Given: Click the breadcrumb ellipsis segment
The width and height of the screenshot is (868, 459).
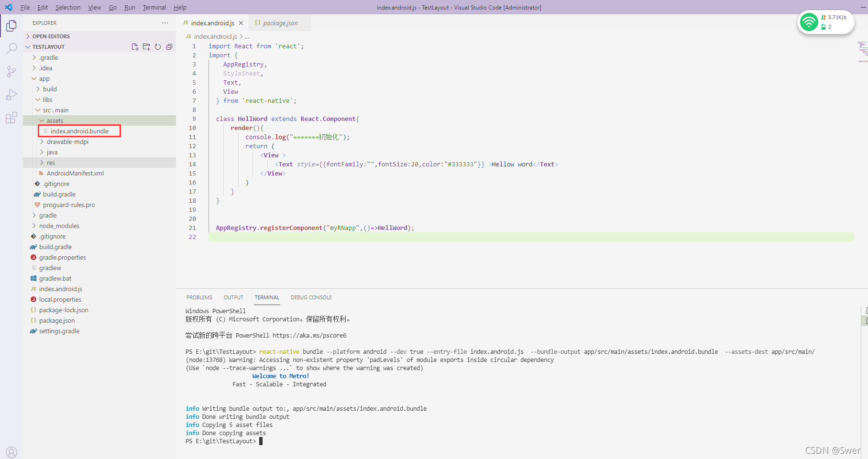Looking at the screenshot, I should click(x=247, y=36).
